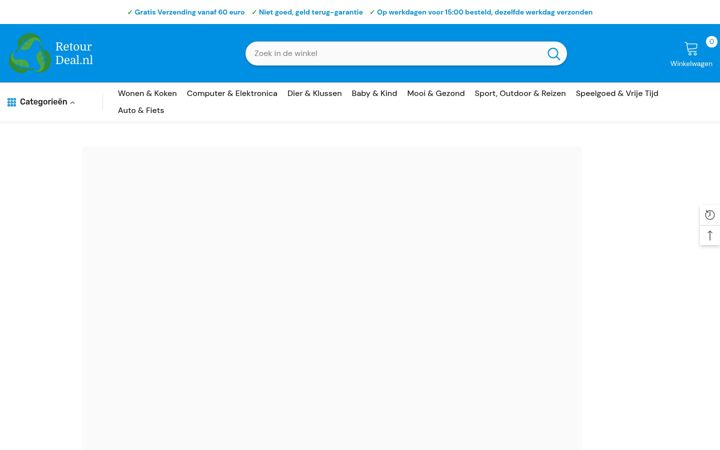The height and width of the screenshot is (450, 720).
Task: Click the Categorieën grid icon
Action: 11,102
